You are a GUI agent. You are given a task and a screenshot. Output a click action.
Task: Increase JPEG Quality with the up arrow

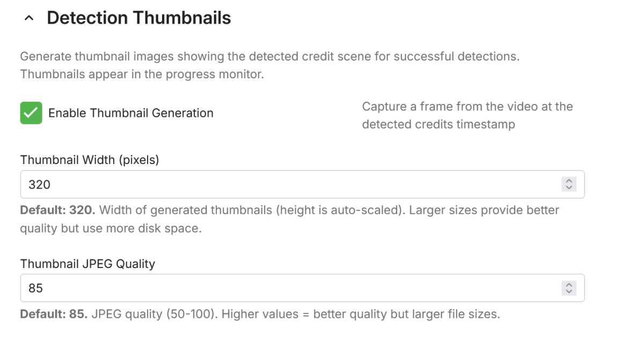(568, 285)
